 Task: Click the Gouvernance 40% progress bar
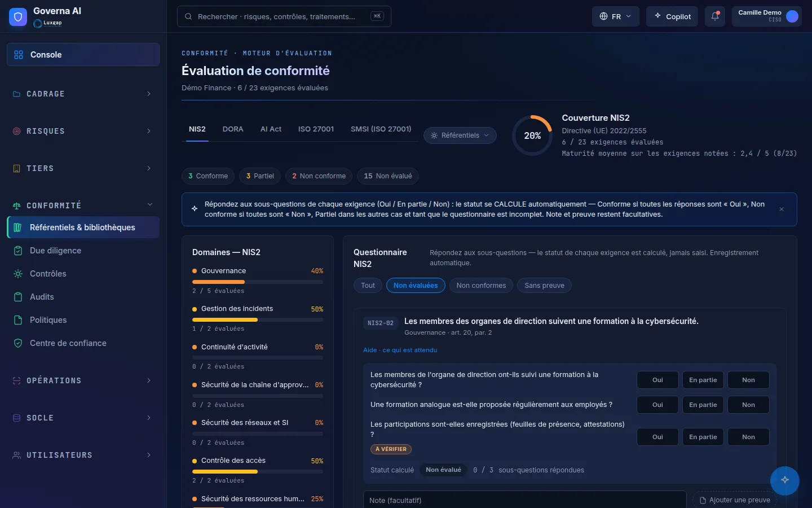pos(258,282)
